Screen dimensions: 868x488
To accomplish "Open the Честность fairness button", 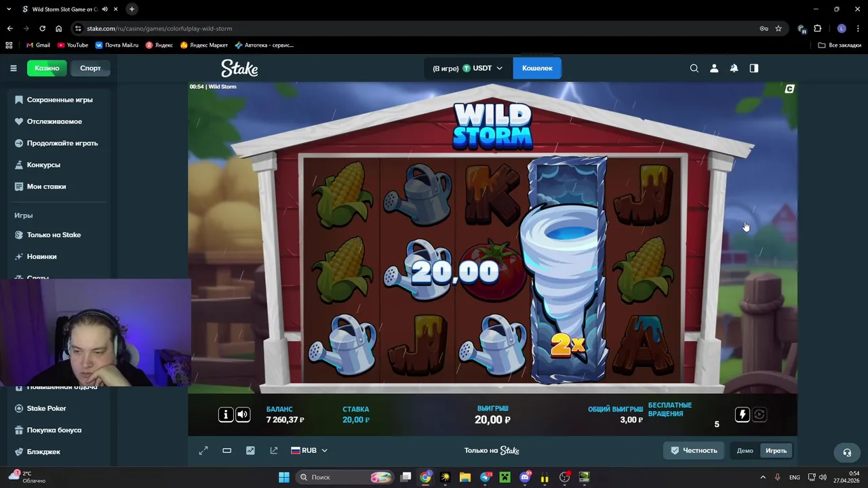I will point(694,451).
